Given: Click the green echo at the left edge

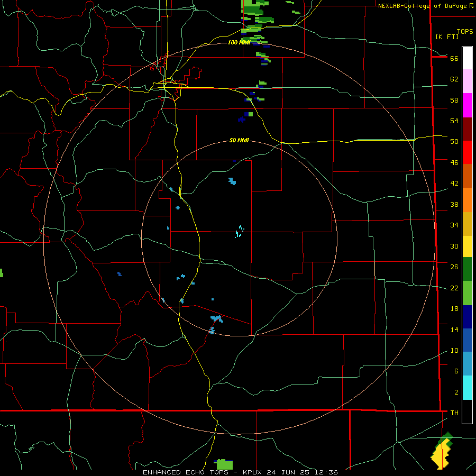Looking at the screenshot, I should coord(1,272).
